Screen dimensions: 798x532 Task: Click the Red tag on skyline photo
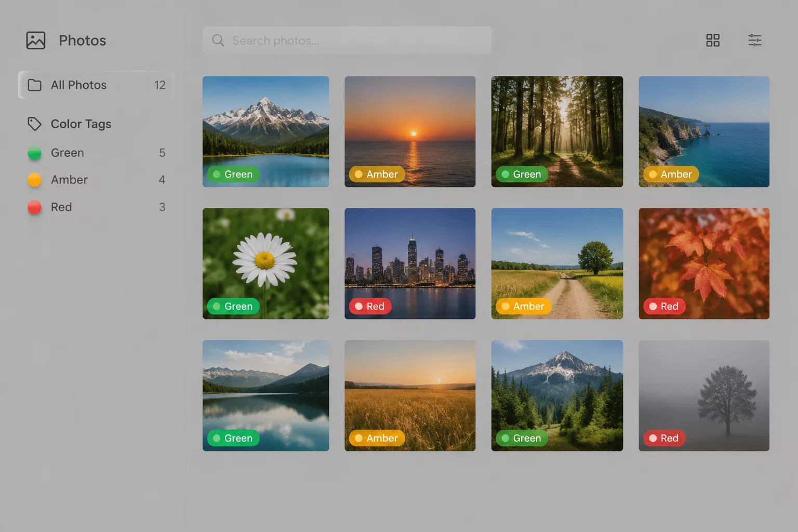click(370, 307)
